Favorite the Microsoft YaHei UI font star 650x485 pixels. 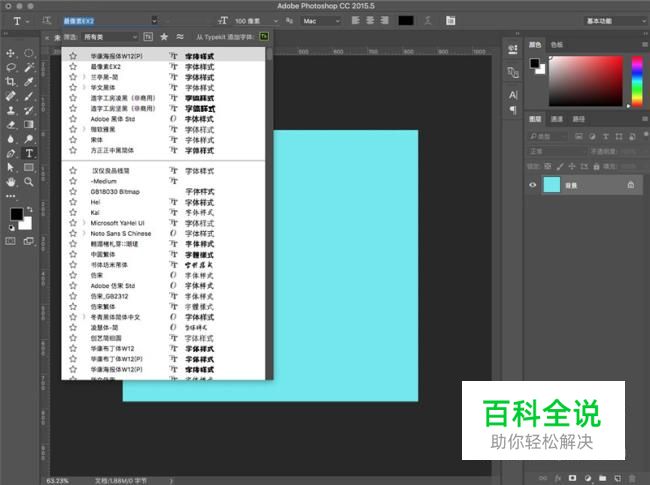click(x=73, y=222)
